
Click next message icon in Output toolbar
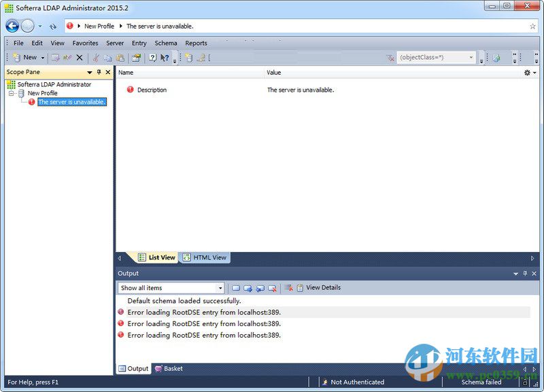tap(248, 288)
